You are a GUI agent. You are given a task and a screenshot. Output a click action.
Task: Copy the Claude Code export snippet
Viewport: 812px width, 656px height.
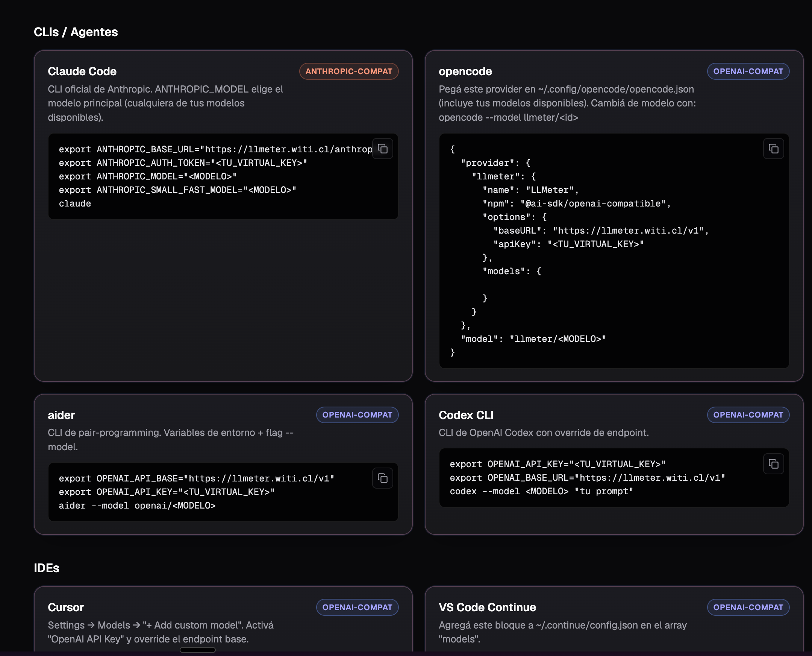[383, 149]
